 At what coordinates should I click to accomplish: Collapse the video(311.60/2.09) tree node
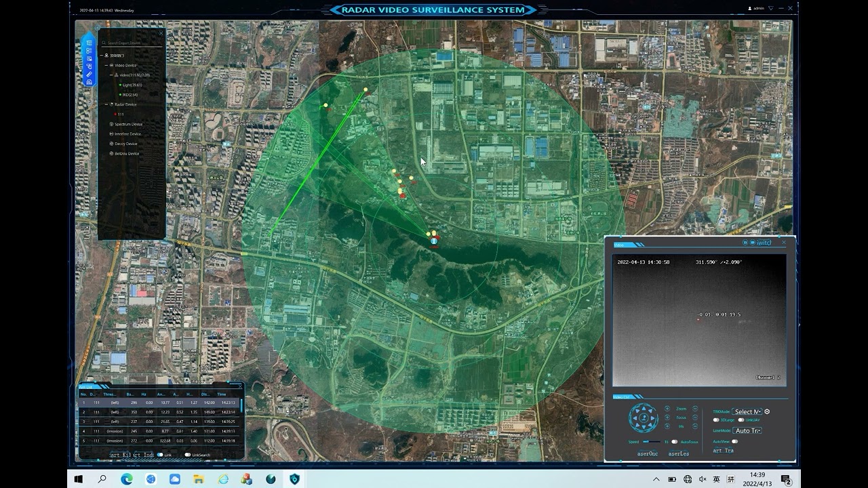click(x=111, y=75)
